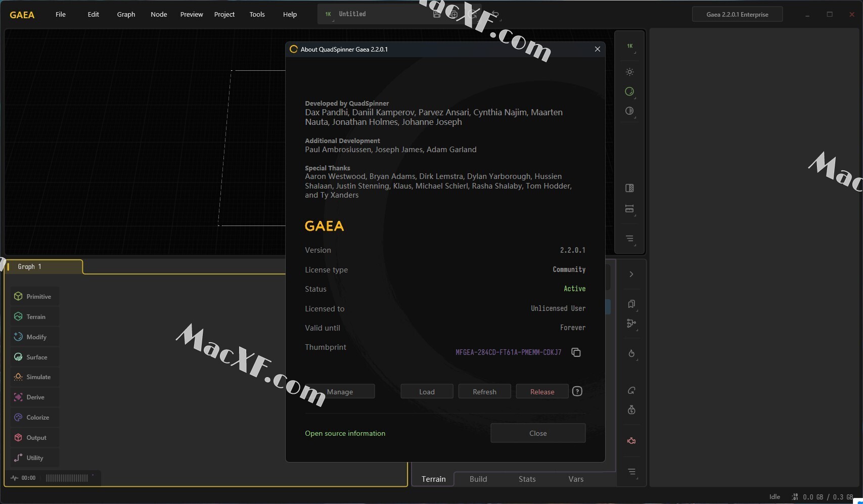Open the Modify node category
The image size is (863, 504).
pos(34,337)
